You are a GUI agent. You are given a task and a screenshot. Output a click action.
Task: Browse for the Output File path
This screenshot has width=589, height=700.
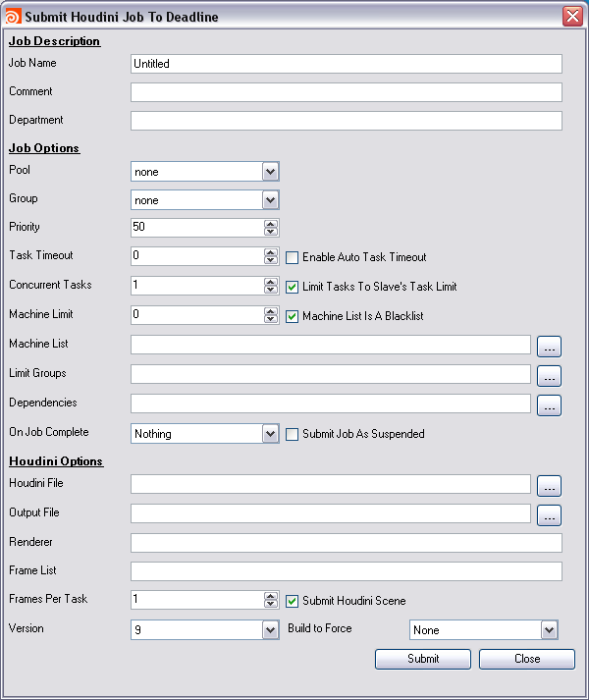pyautogui.click(x=549, y=514)
